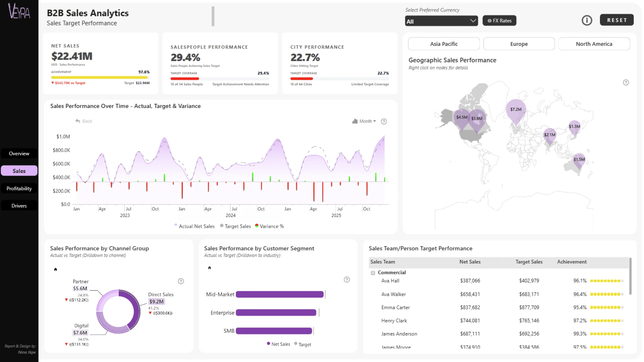This screenshot has width=644, height=362.
Task: Select Emma Carter in the table
Action: click(x=395, y=307)
